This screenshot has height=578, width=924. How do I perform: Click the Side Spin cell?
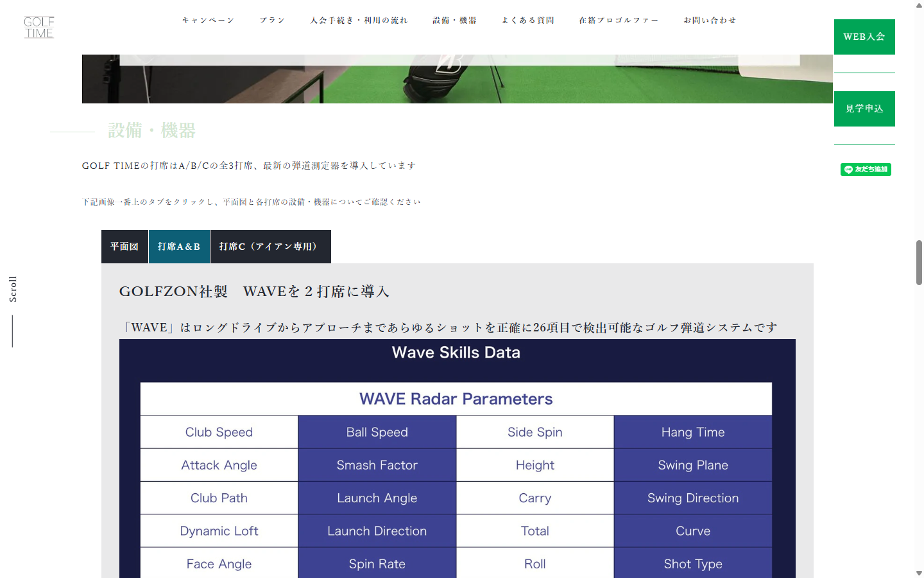point(535,432)
